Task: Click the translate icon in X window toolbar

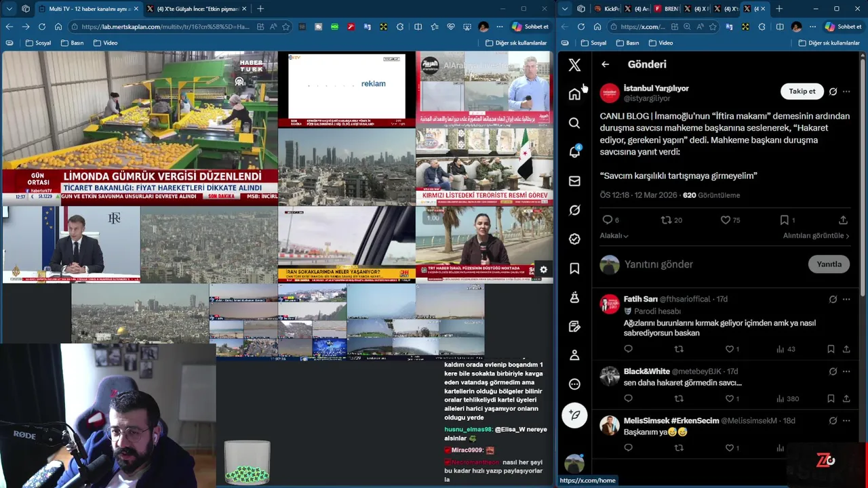Action: [729, 26]
